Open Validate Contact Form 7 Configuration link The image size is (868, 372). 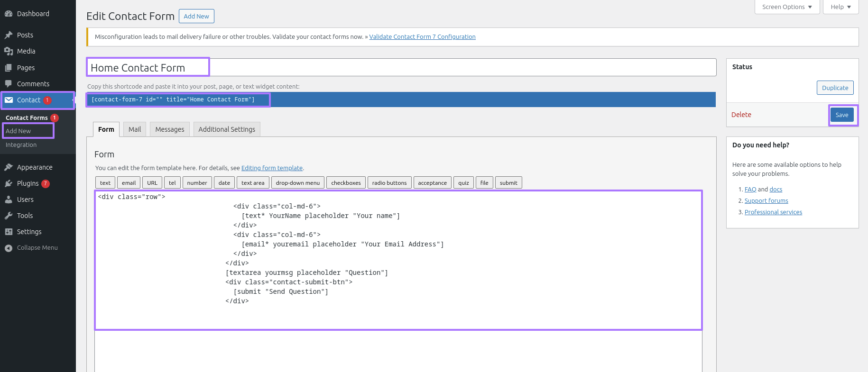click(422, 36)
